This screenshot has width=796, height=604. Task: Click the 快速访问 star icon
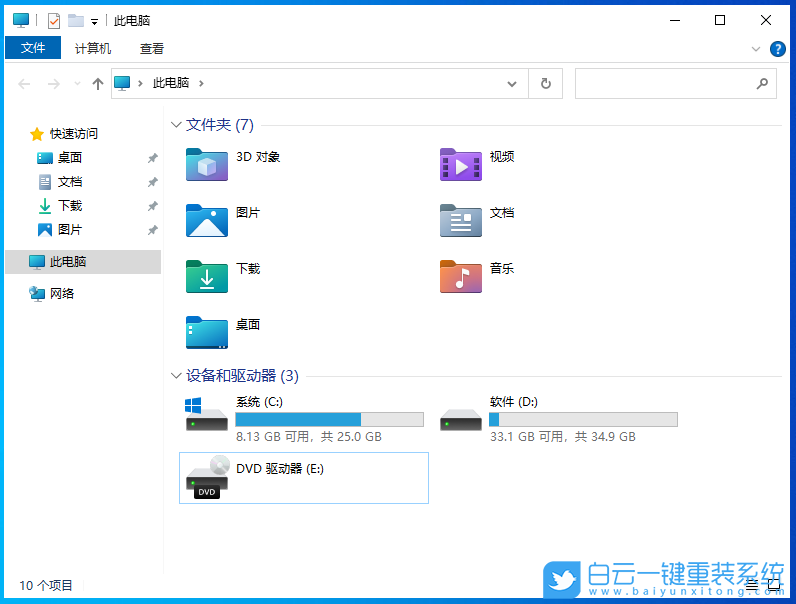37,134
